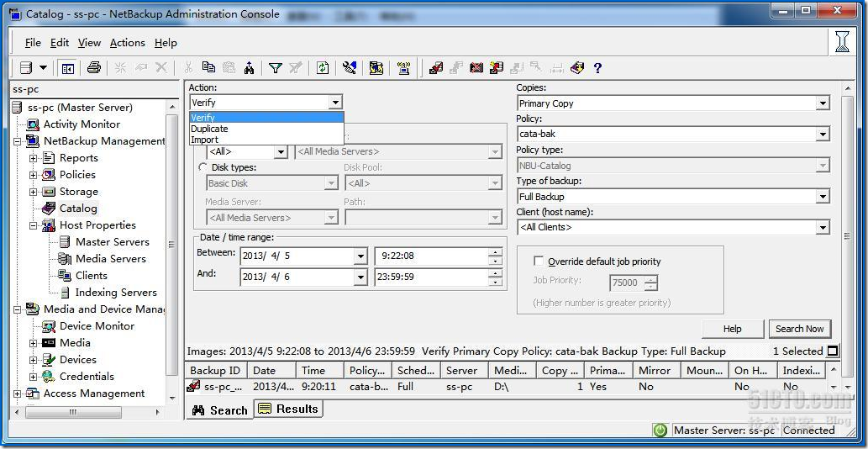Click the broadcasting computer toolbar icon

pos(403,68)
